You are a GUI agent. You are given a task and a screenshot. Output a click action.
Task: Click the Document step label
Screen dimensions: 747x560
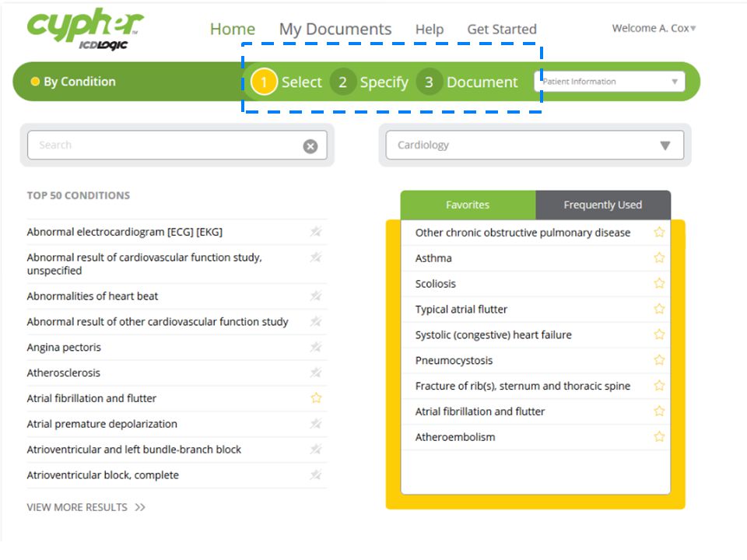tap(482, 82)
